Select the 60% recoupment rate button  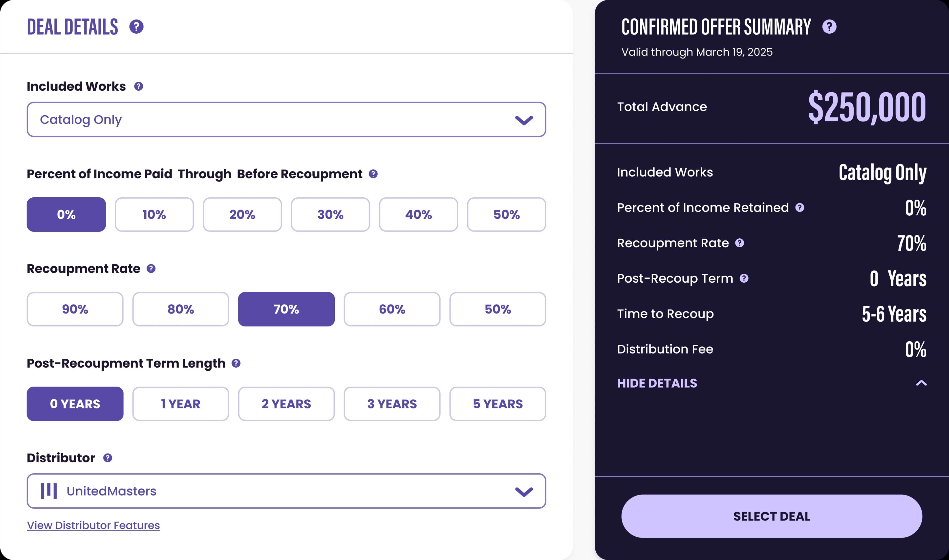coord(392,309)
